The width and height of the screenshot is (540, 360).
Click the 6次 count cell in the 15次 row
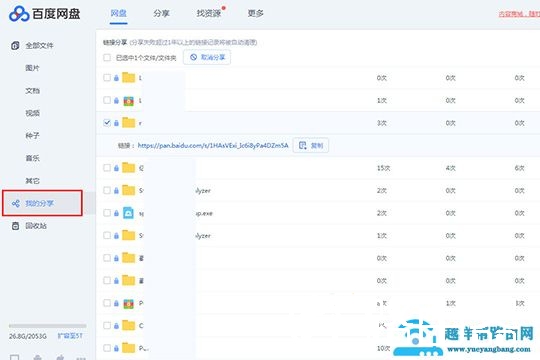coord(519,168)
